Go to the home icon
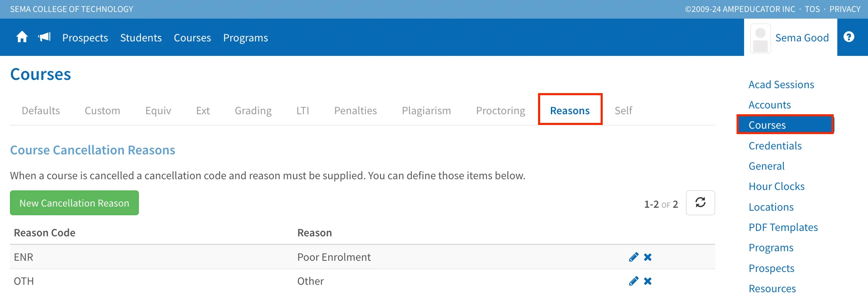This screenshot has height=298, width=868. click(x=22, y=37)
